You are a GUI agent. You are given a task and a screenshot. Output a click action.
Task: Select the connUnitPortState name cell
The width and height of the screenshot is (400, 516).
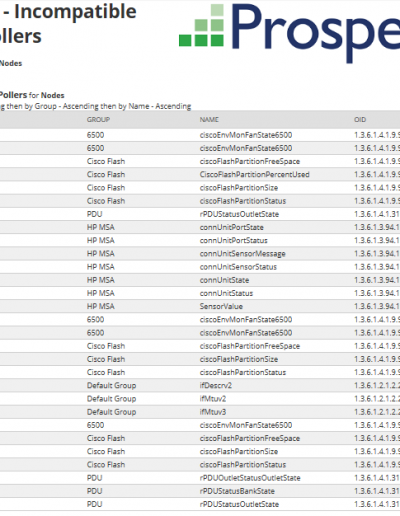click(231, 227)
